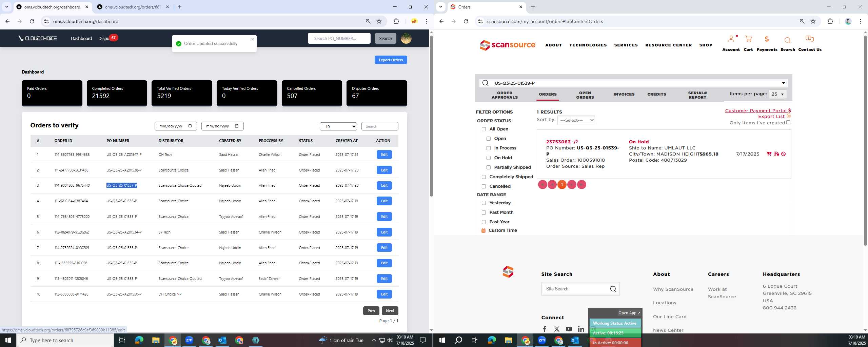Image resolution: width=868 pixels, height=347 pixels.
Task: Open File Explorer in the right taskbar
Action: (x=508, y=340)
